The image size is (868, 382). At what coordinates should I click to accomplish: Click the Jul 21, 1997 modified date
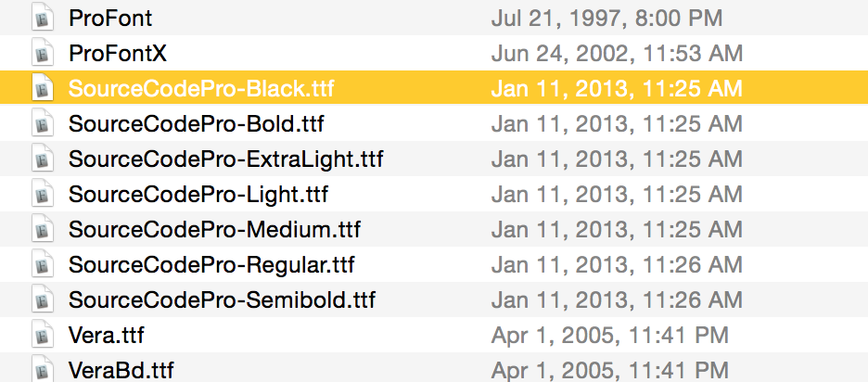coord(606,19)
